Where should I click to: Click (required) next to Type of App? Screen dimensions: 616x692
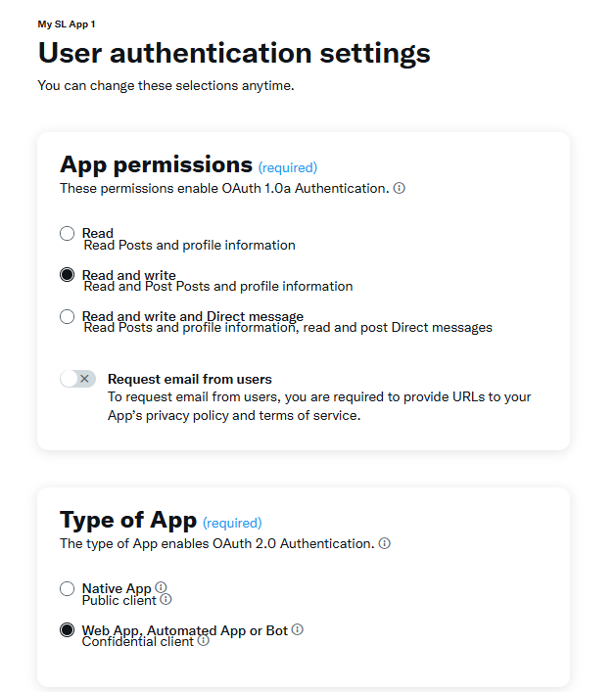(x=232, y=523)
